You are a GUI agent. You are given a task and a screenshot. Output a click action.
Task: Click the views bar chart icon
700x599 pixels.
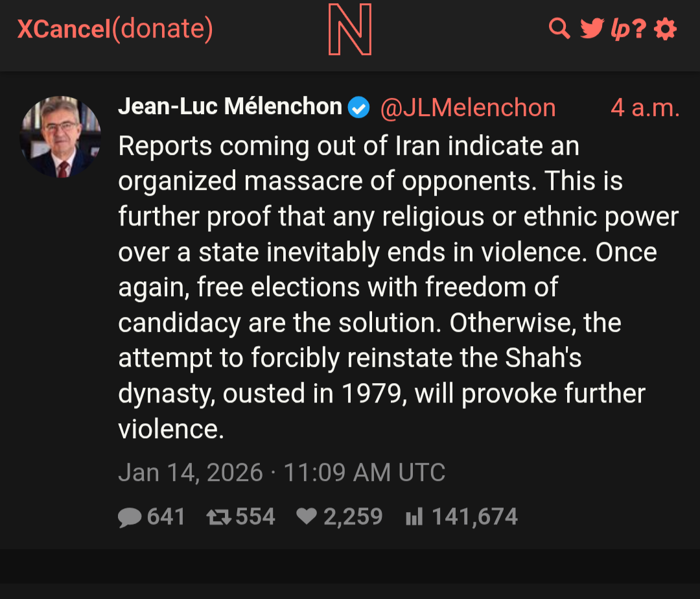point(414,517)
